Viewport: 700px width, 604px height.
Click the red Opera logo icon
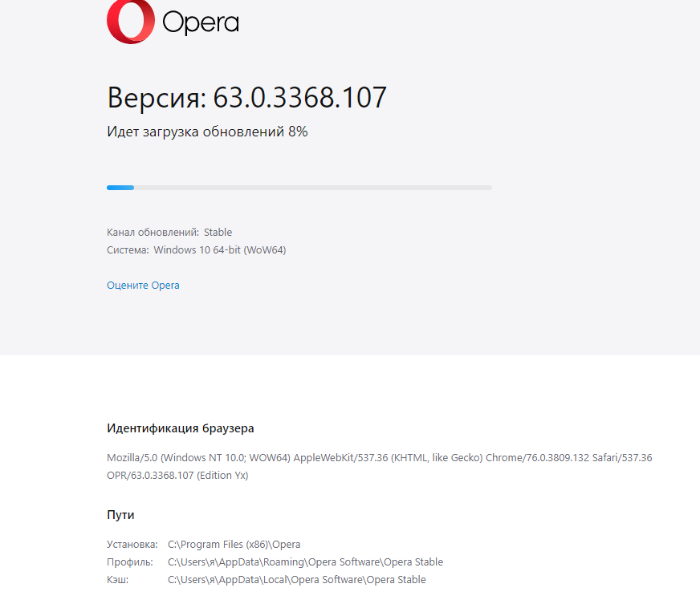click(x=131, y=21)
